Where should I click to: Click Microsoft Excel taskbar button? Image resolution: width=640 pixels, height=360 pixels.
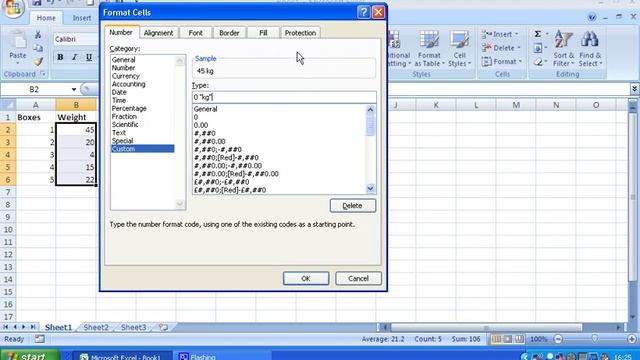point(121,357)
